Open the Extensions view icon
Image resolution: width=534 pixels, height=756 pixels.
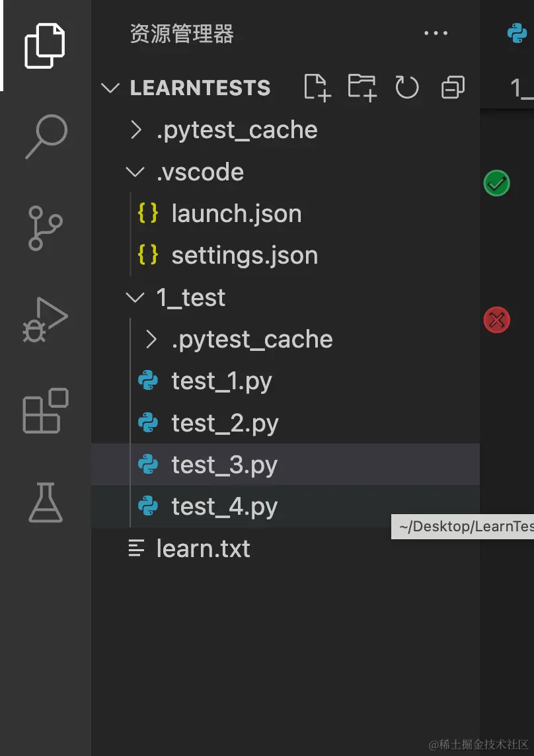45,411
